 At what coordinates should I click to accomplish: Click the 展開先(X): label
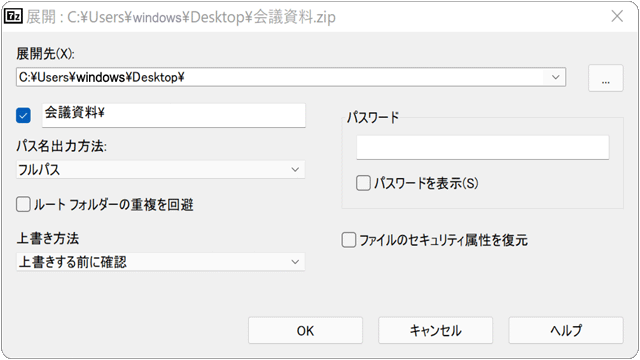(46, 53)
